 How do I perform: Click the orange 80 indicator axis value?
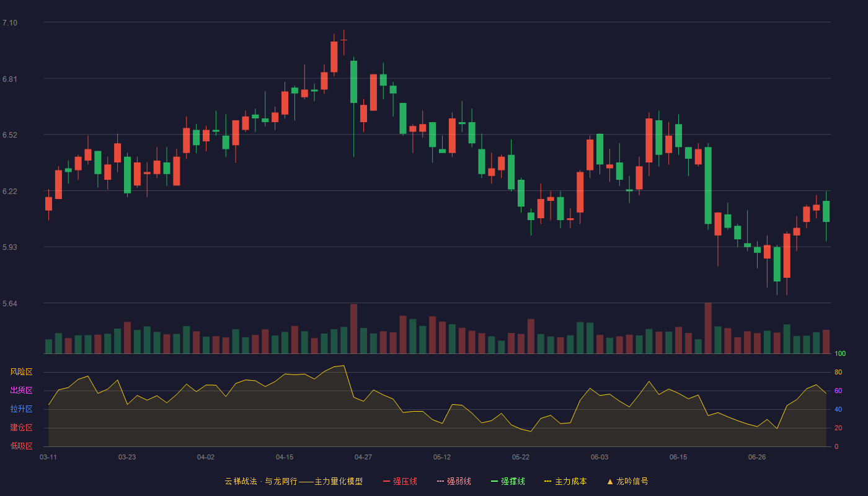[838, 372]
